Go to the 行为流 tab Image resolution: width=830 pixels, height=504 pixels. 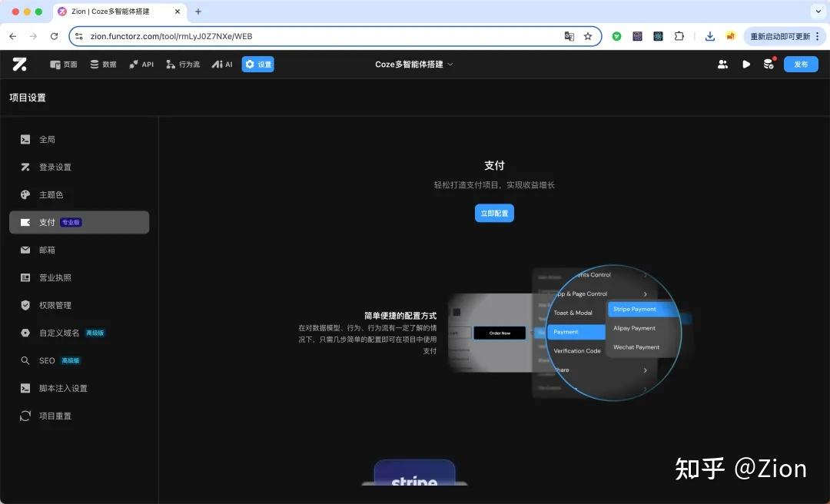[x=183, y=65]
